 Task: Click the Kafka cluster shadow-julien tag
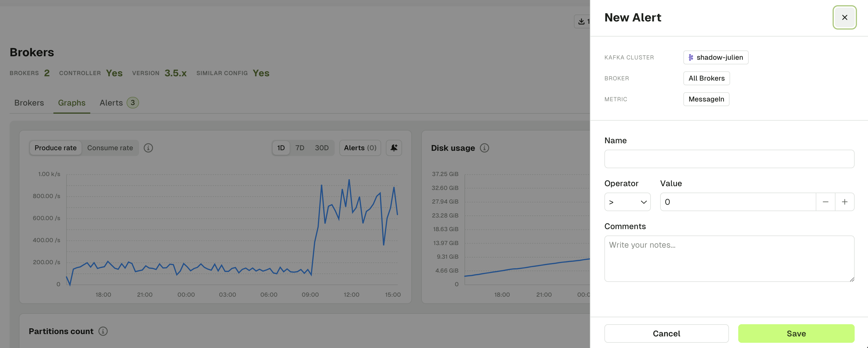pyautogui.click(x=716, y=57)
